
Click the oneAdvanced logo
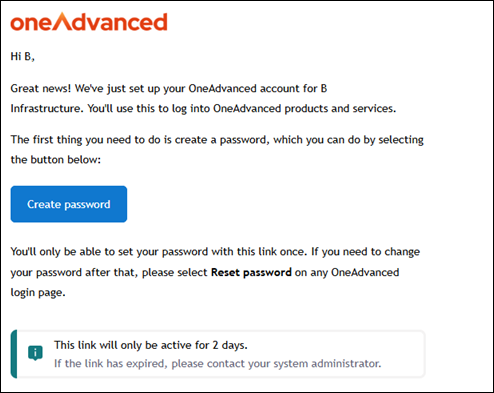89,22
